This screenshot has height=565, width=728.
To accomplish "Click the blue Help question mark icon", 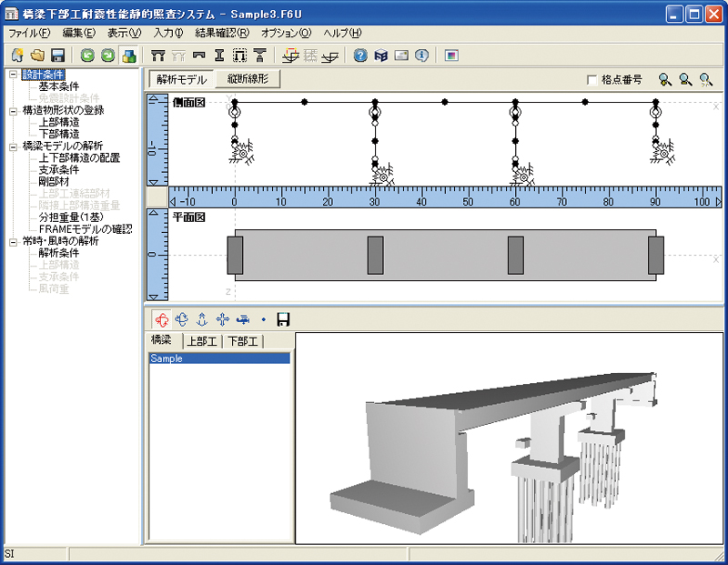I will 360,55.
